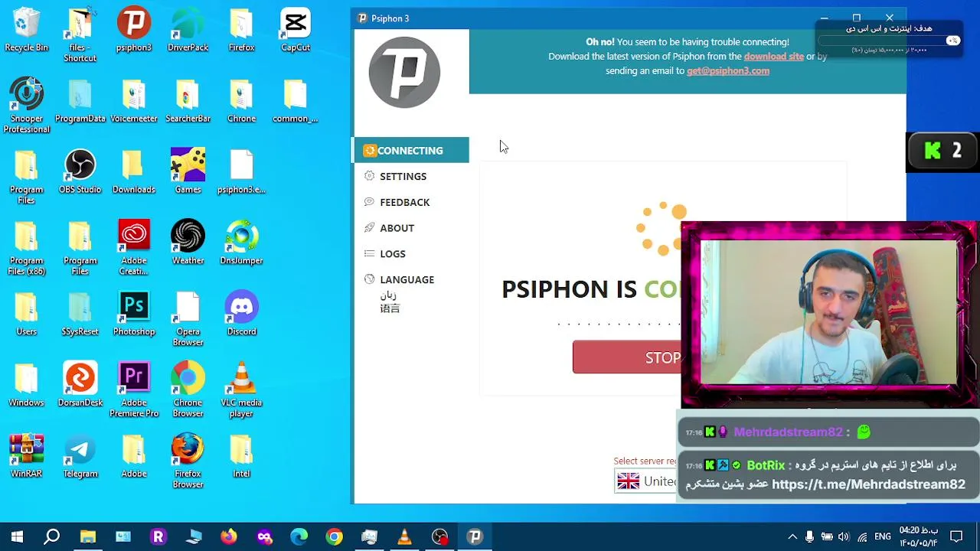The image size is (980, 551).
Task: Select the Program Files (x86) folder
Action: pyautogui.click(x=26, y=248)
